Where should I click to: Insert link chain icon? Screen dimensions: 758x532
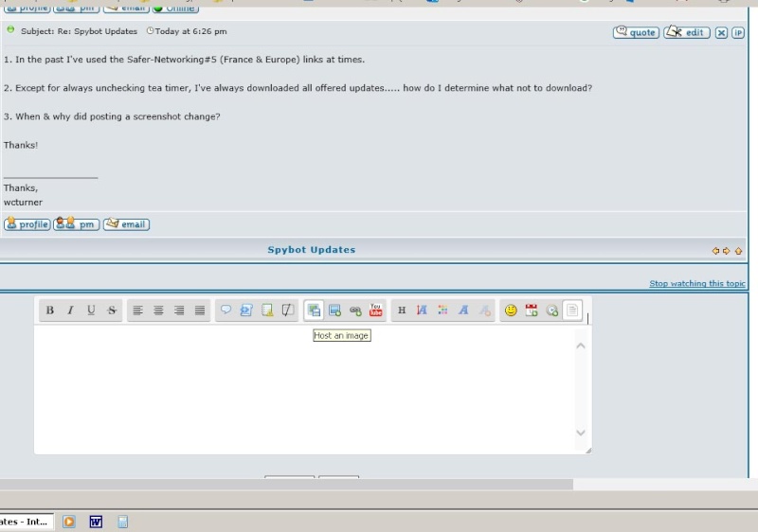point(355,310)
